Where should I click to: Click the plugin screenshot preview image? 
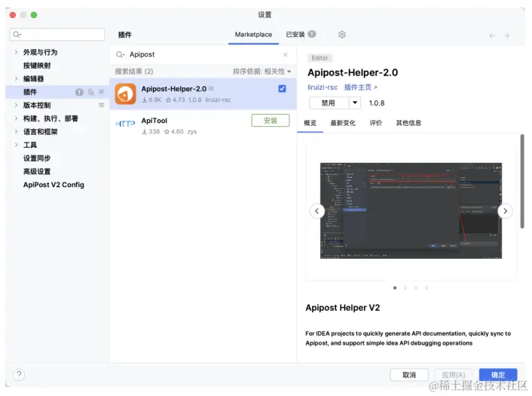(x=411, y=210)
